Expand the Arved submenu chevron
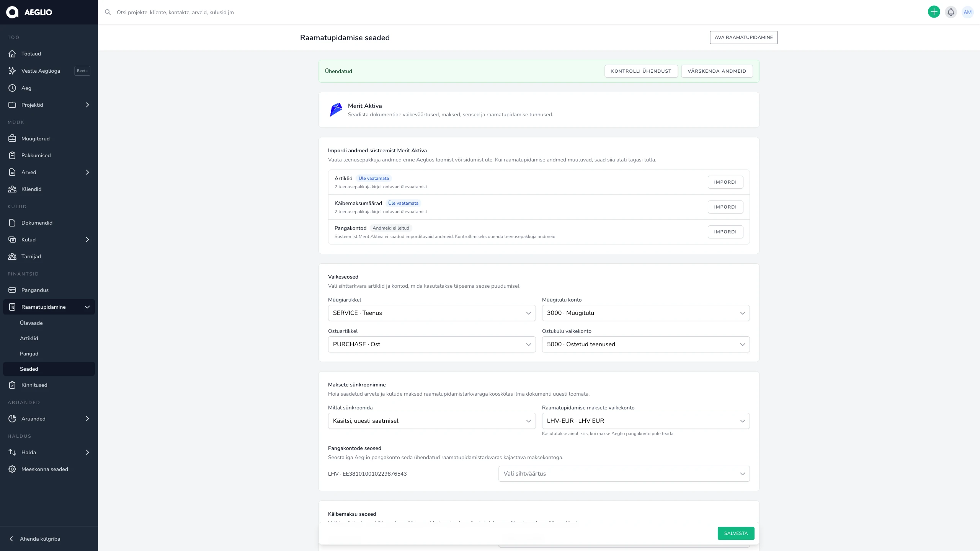 [87, 172]
